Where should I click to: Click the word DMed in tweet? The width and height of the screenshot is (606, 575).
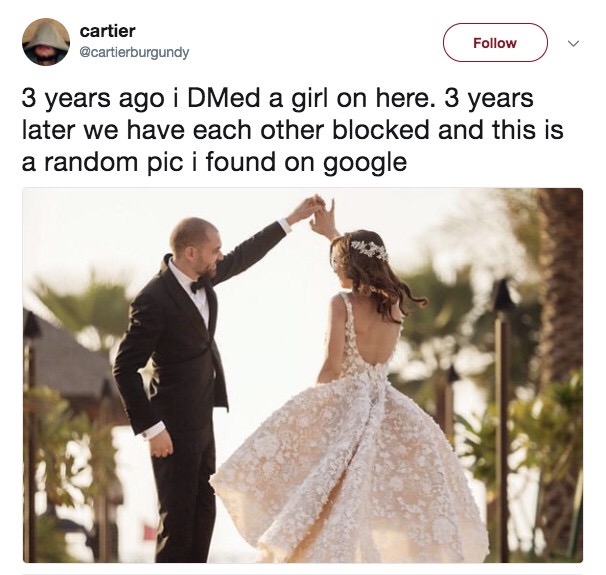click(x=224, y=98)
